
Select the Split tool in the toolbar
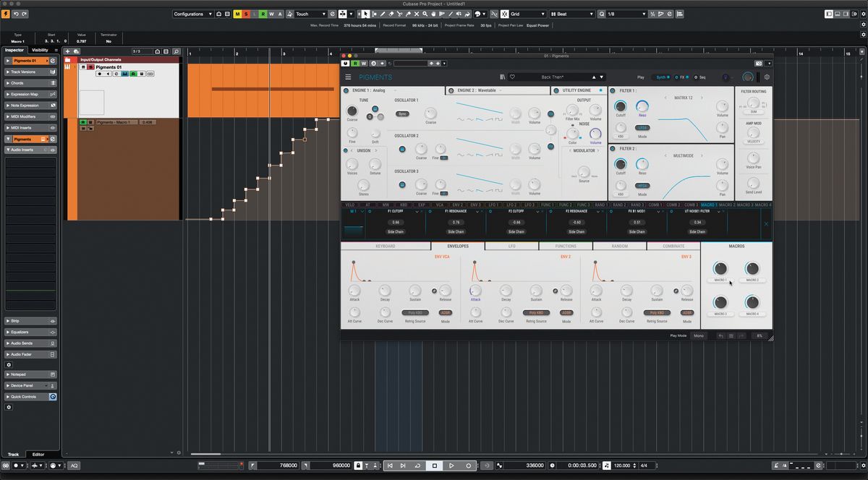[x=400, y=13]
